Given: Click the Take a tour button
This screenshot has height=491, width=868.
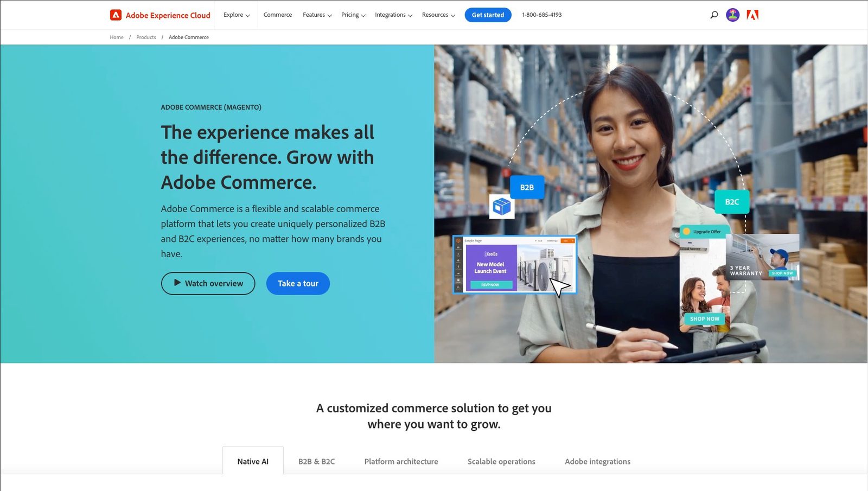Looking at the screenshot, I should tap(298, 283).
